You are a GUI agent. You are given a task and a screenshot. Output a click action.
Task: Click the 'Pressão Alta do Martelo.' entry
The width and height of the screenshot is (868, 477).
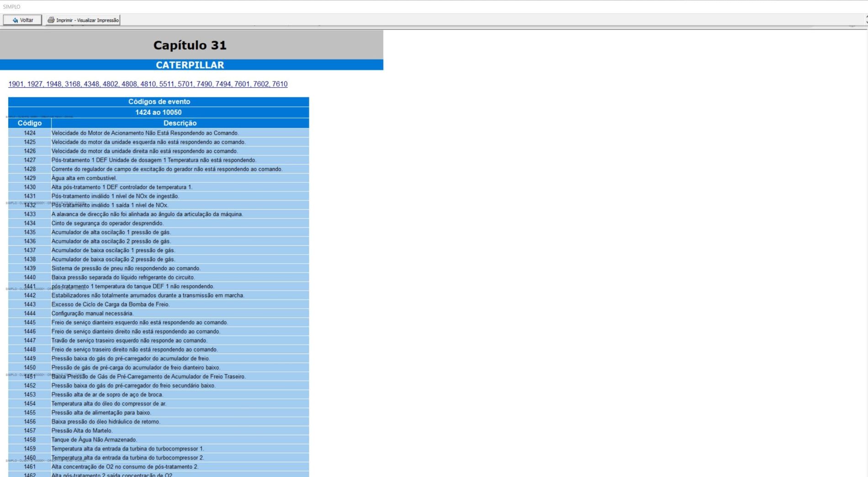click(82, 430)
